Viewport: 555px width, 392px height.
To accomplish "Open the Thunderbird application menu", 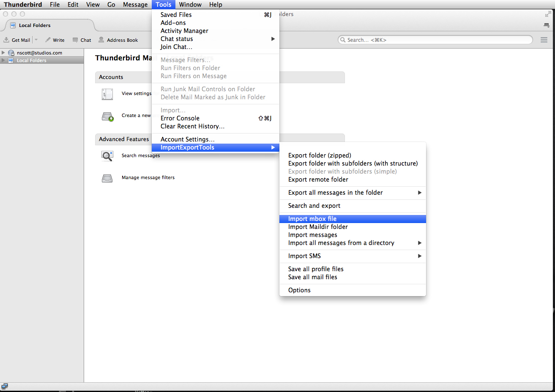I will point(23,5).
